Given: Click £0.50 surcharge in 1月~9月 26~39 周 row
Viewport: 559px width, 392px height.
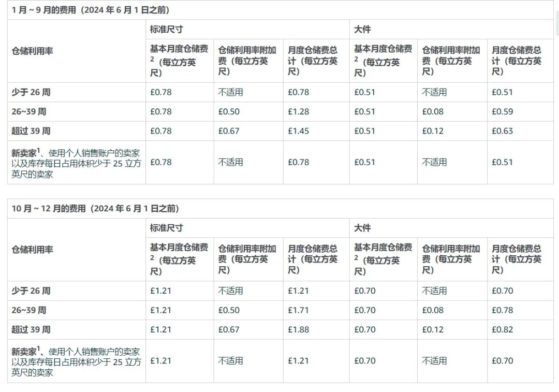Looking at the screenshot, I should tap(229, 112).
